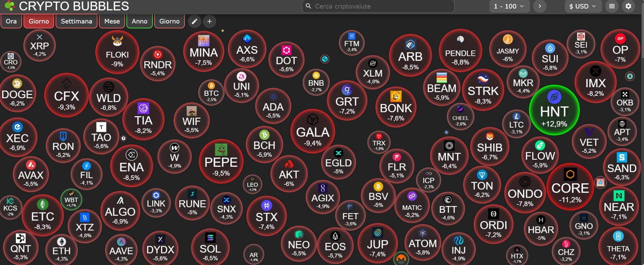The image size is (644, 265).
Task: Open the GALA bubble
Action: tap(313, 131)
